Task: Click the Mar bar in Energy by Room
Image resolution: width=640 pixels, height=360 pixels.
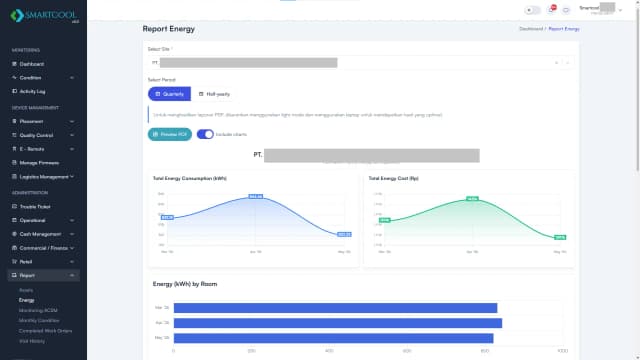Action: [336, 308]
